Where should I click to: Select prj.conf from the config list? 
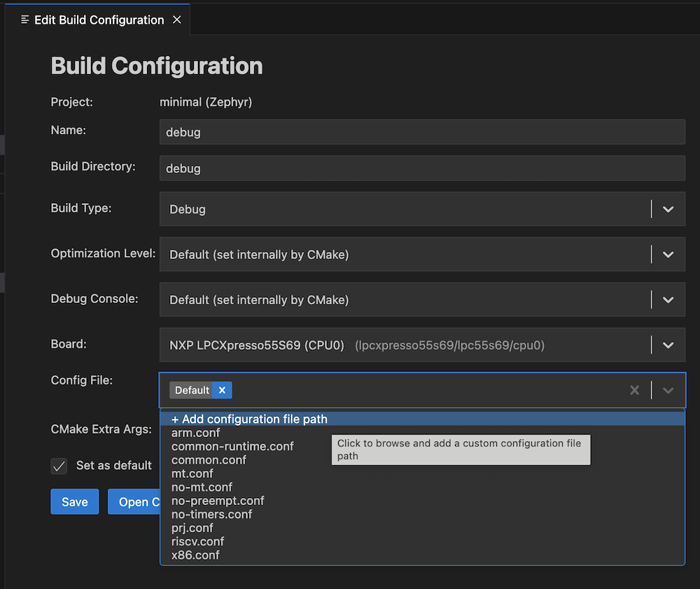coord(192,527)
